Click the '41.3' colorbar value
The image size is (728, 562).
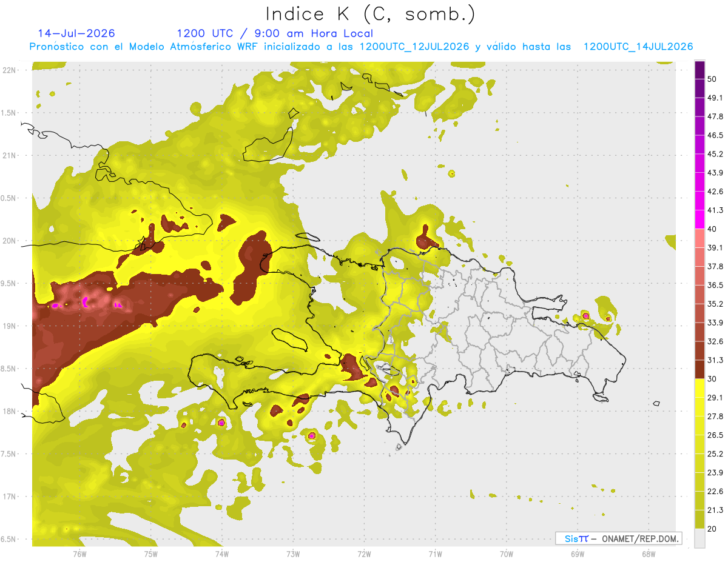[715, 210]
